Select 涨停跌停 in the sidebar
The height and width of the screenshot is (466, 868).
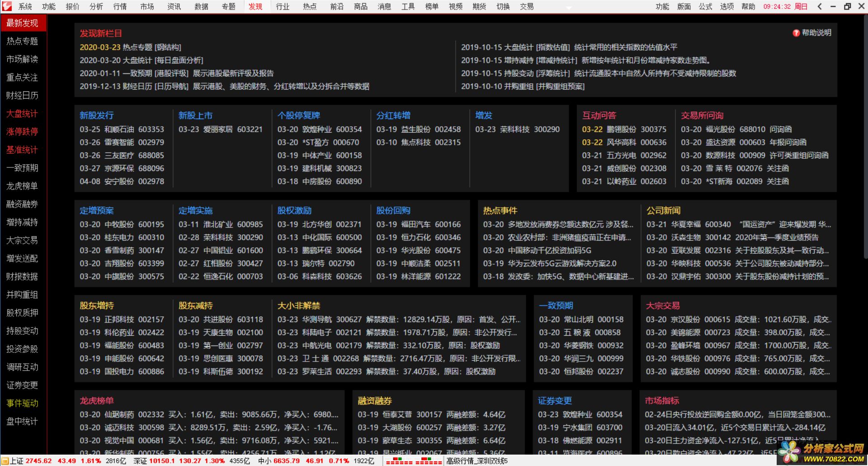pos(22,132)
